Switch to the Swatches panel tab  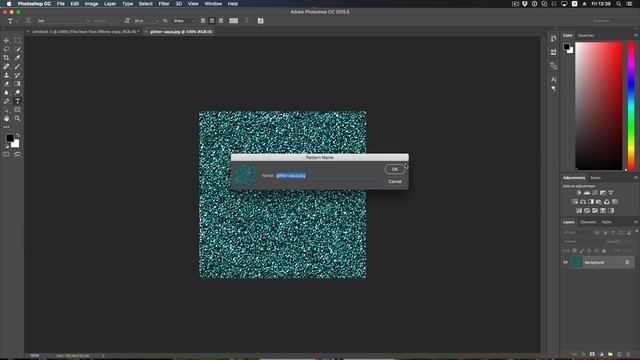click(x=586, y=36)
